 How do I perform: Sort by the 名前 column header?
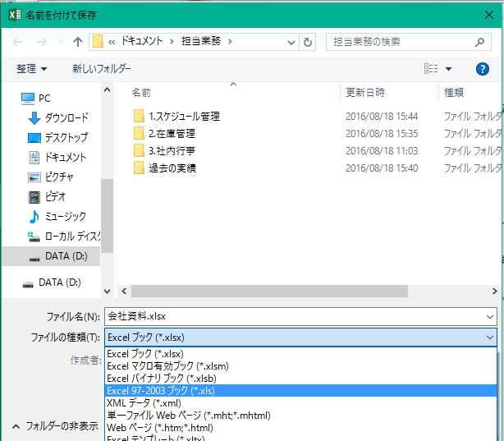coord(141,93)
